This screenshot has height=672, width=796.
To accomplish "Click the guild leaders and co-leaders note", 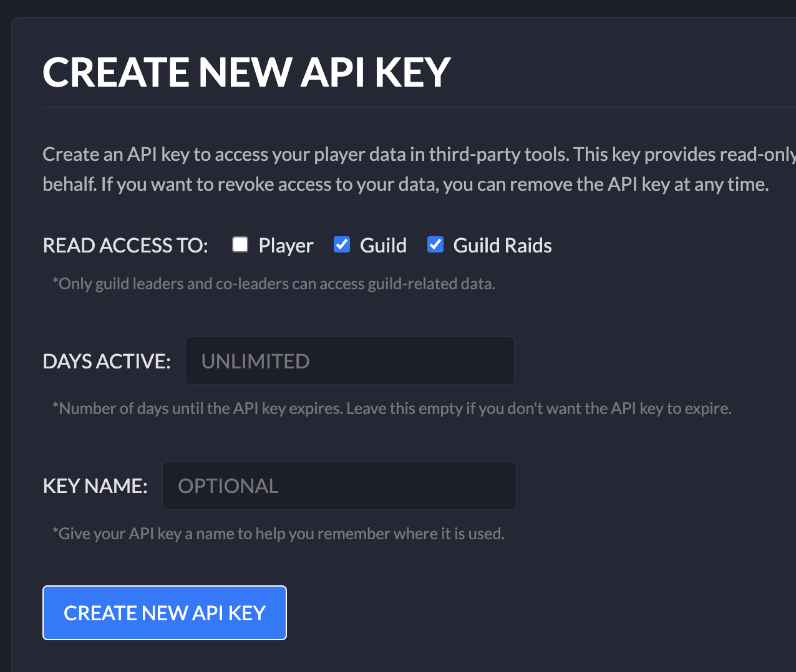I will pyautogui.click(x=274, y=284).
